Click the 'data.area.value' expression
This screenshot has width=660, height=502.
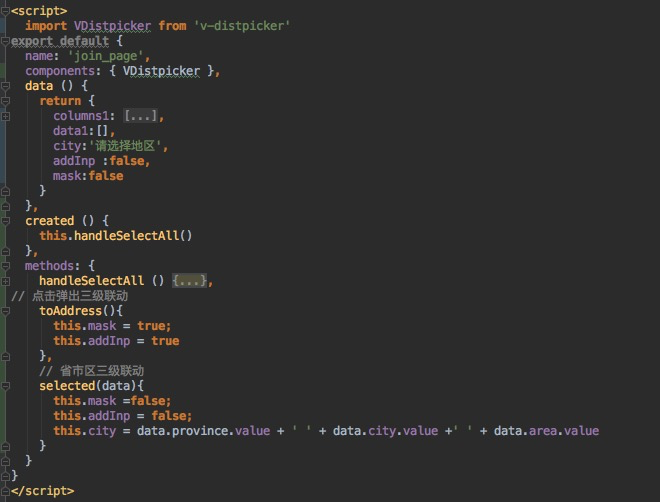tap(546, 431)
